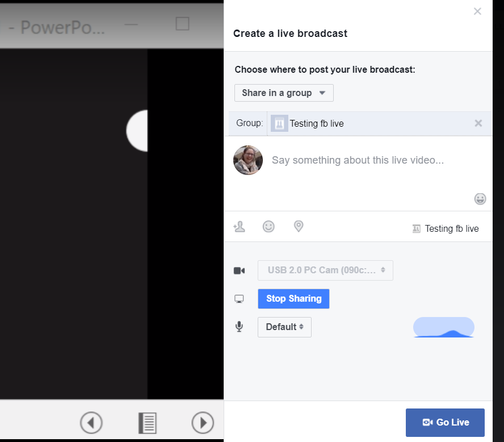Click the microphone audio level meter
Viewport: 504px width, 442px height.
pyautogui.click(x=444, y=327)
